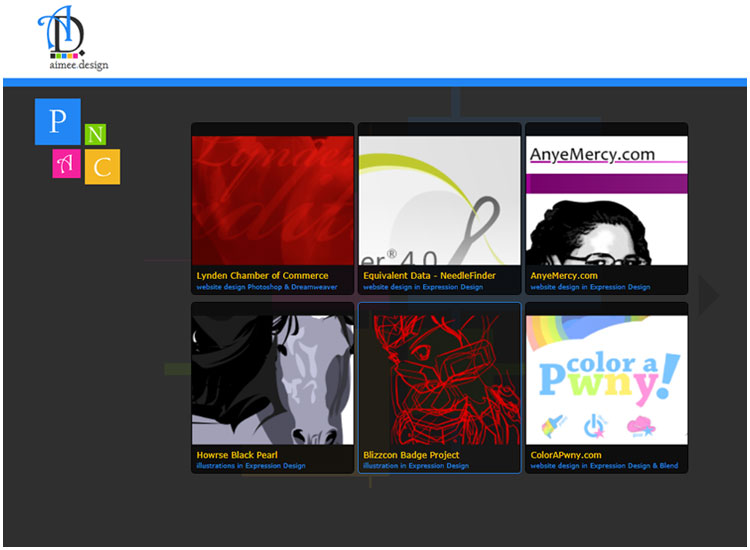Open the Equivalent Data NeedleFinder thumbnail
Image resolution: width=750 pixels, height=550 pixels.
(440, 200)
